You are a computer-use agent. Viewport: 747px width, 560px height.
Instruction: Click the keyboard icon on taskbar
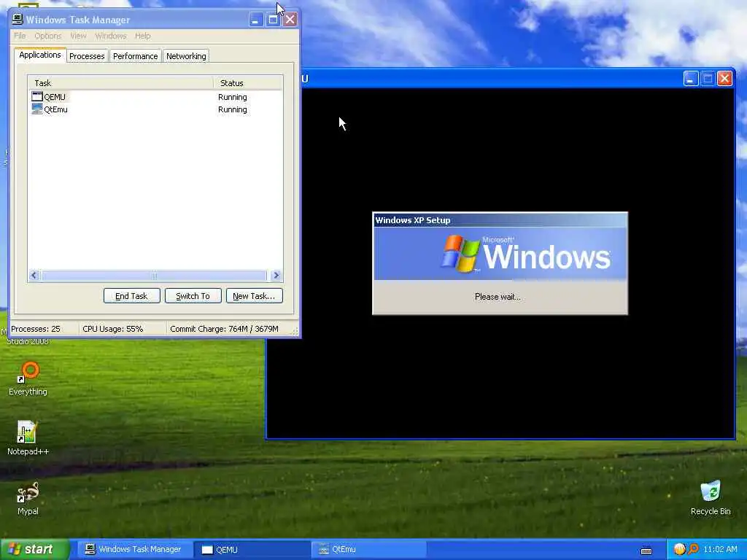(x=646, y=551)
